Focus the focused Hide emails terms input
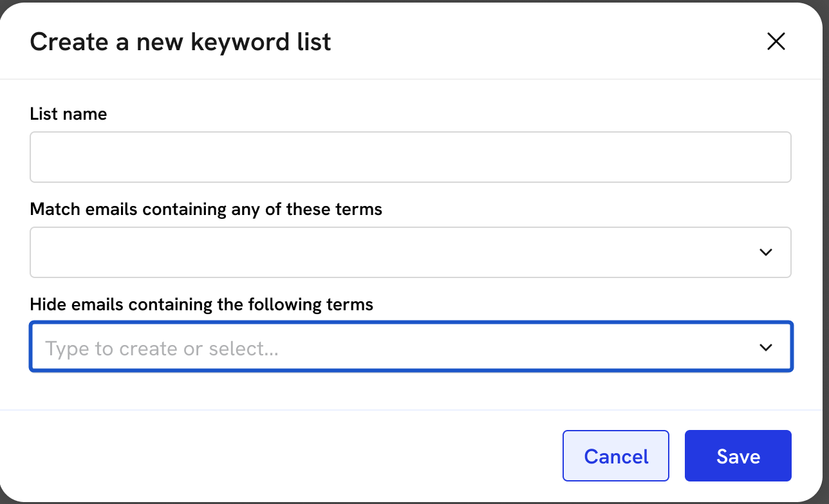 (393, 348)
